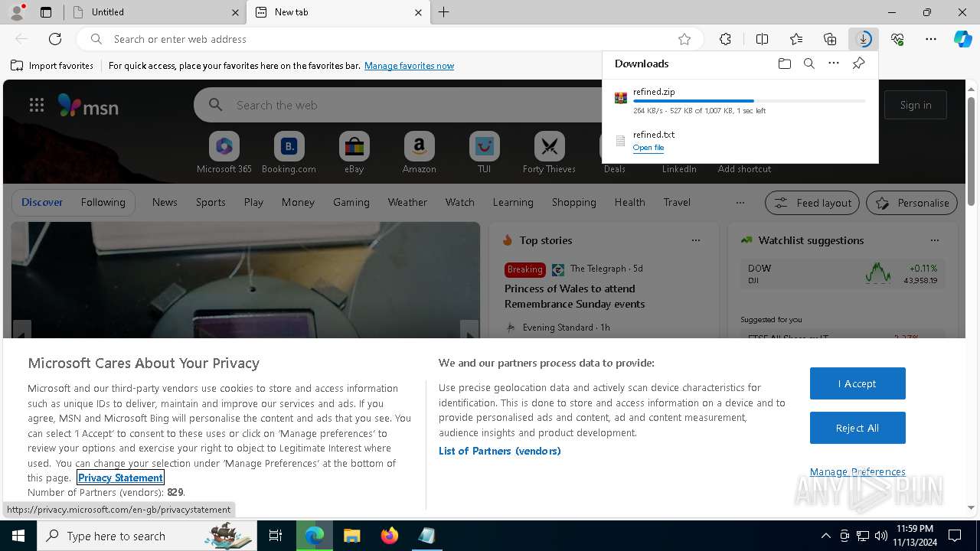Open File Explorer from the taskbar
Viewport: 980px width, 551px height.
[x=351, y=536]
